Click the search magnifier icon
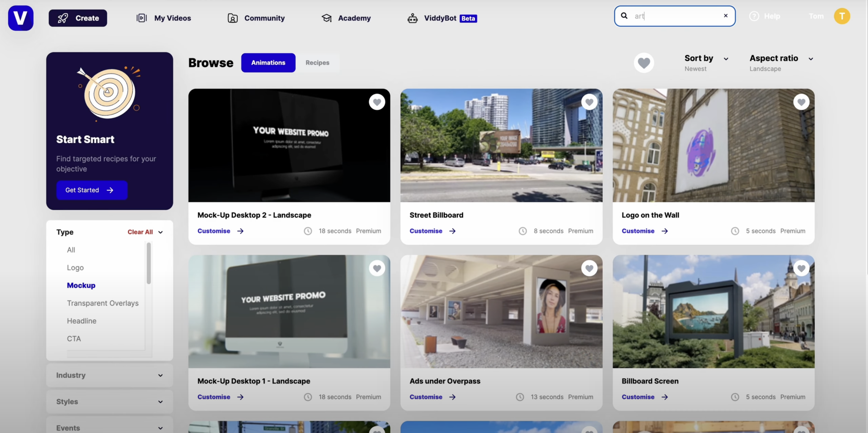 coord(624,15)
